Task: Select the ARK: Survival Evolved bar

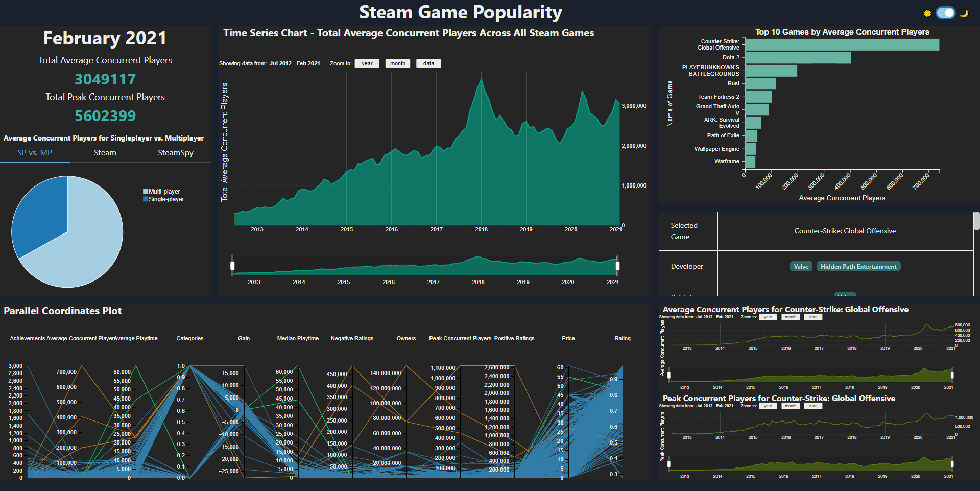Action: 753,123
